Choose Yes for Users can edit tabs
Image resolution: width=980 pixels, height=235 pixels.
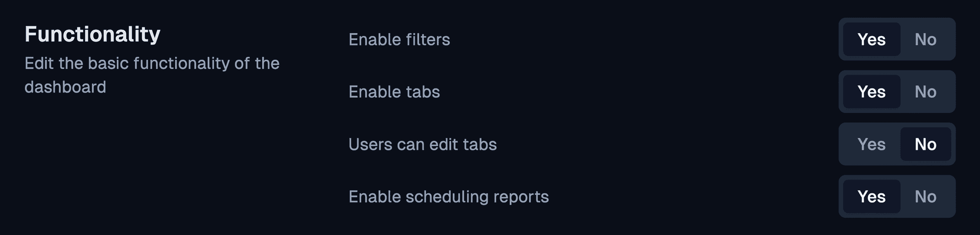coord(871,144)
